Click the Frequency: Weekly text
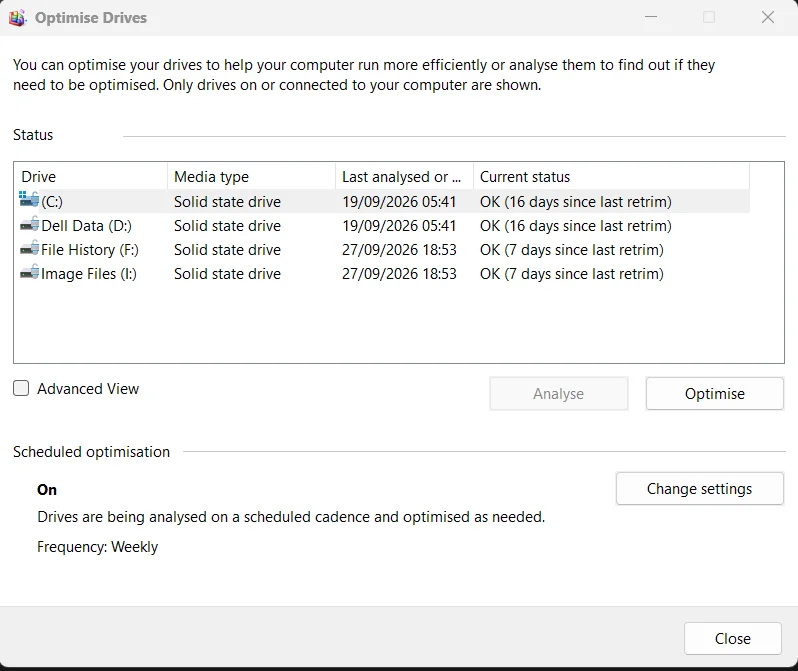 click(98, 547)
